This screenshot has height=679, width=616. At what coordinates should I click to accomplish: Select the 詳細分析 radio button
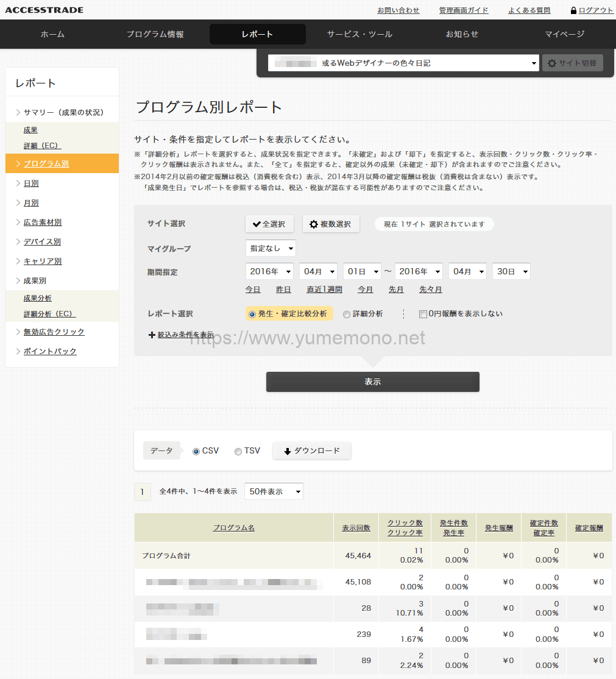[x=347, y=314]
